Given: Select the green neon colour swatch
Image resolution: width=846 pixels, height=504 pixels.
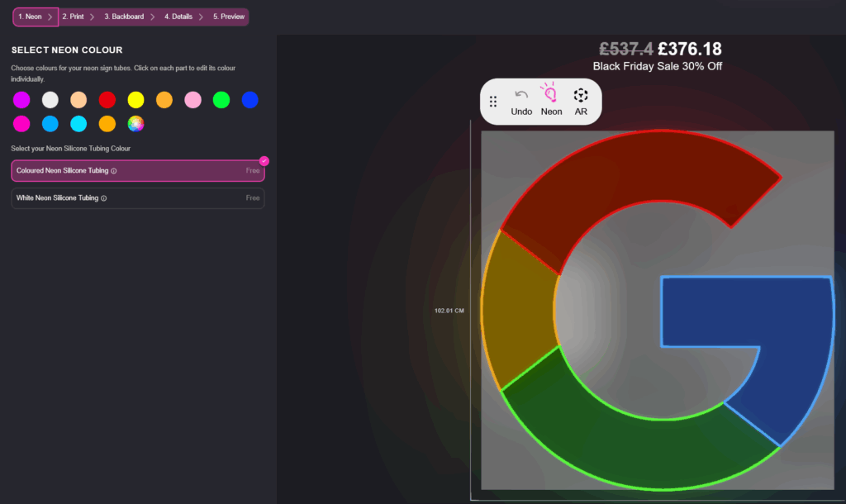Looking at the screenshot, I should click(221, 100).
